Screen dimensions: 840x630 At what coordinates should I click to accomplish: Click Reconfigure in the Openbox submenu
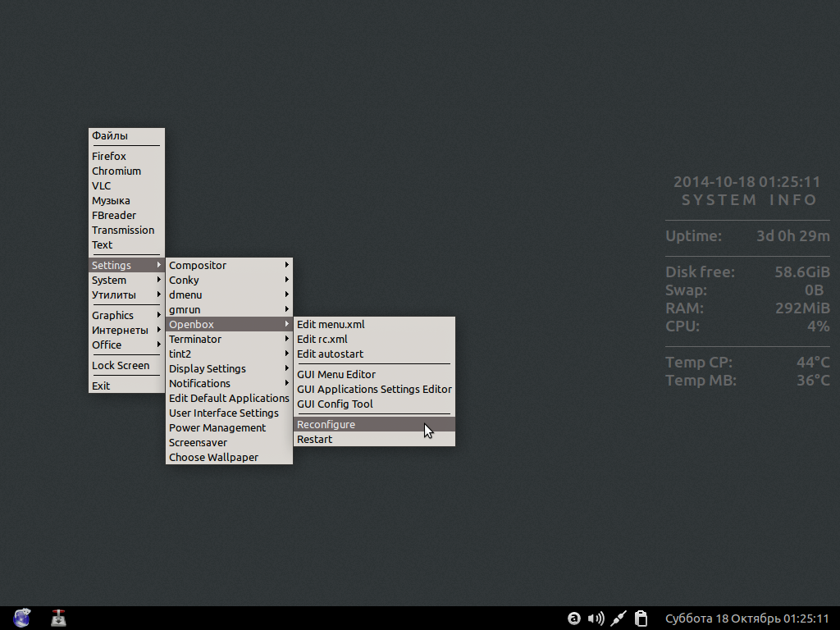click(x=374, y=424)
